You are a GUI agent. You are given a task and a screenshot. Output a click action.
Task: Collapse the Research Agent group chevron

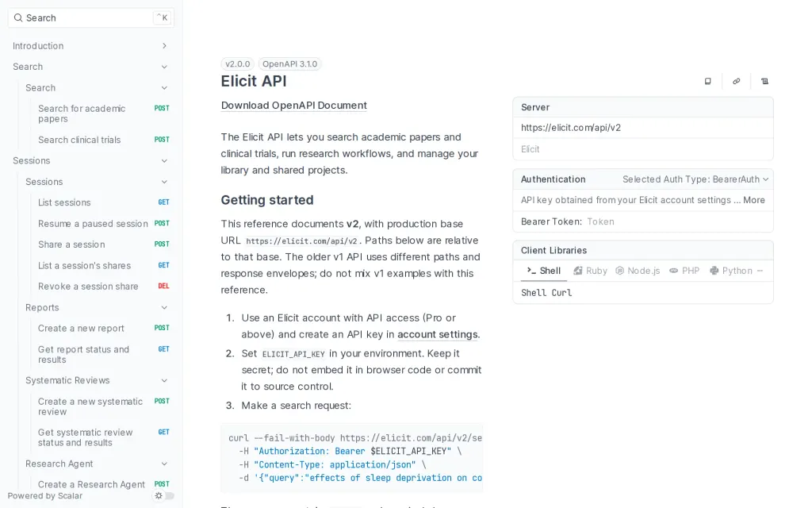point(164,464)
